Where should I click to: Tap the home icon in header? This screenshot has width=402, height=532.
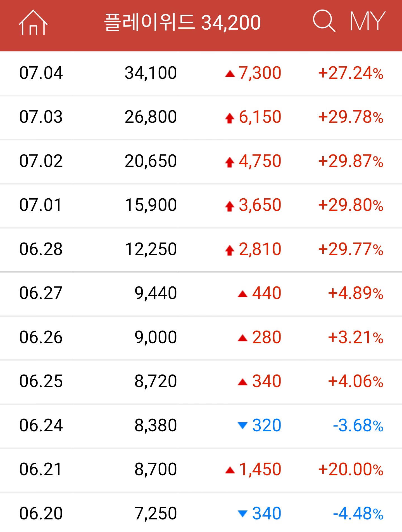tap(33, 23)
